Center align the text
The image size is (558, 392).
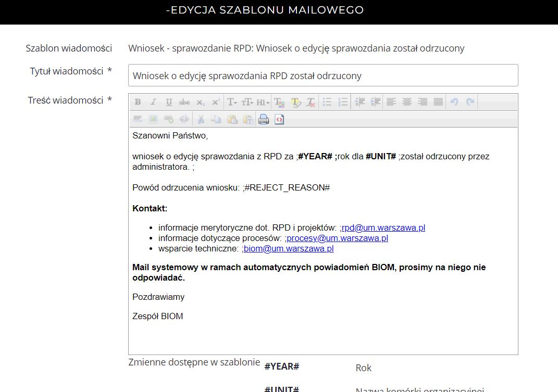(407, 102)
